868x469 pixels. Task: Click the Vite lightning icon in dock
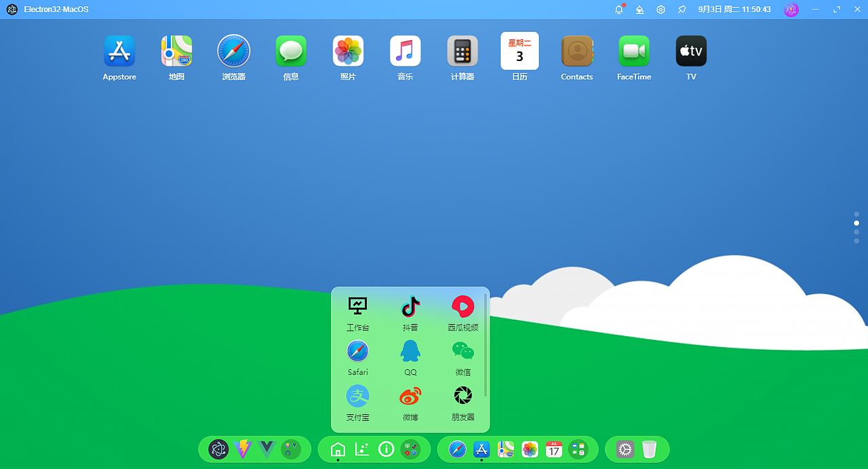click(x=243, y=449)
